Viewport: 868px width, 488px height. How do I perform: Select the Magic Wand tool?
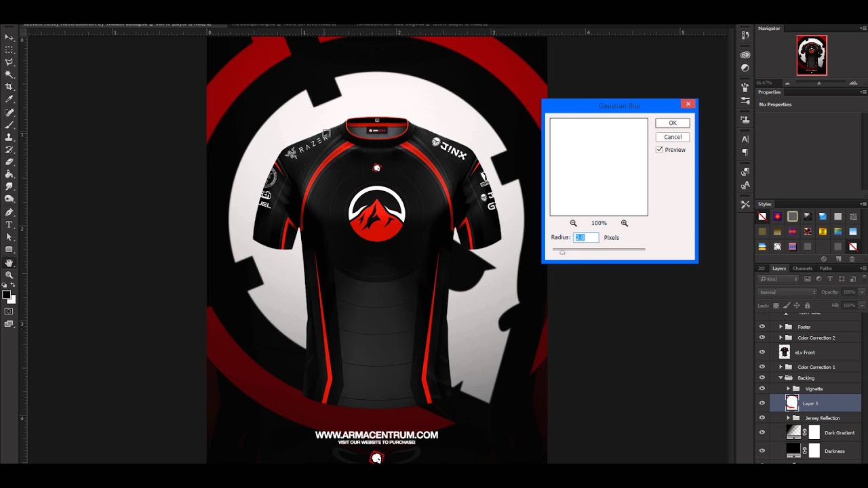[x=9, y=75]
